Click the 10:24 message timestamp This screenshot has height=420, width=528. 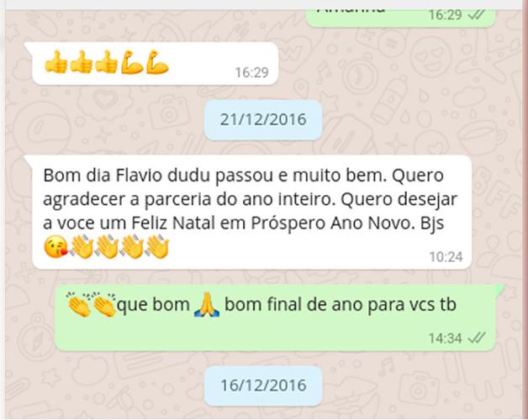click(446, 257)
